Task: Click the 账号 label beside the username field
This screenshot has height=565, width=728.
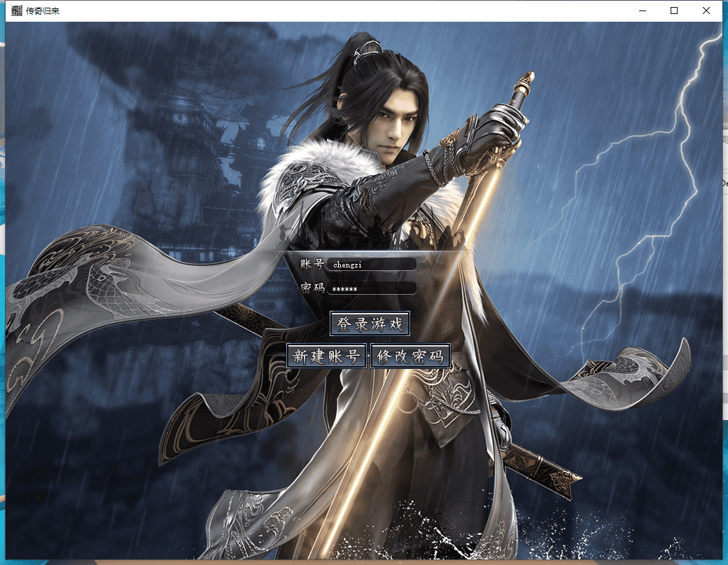Action: point(311,264)
